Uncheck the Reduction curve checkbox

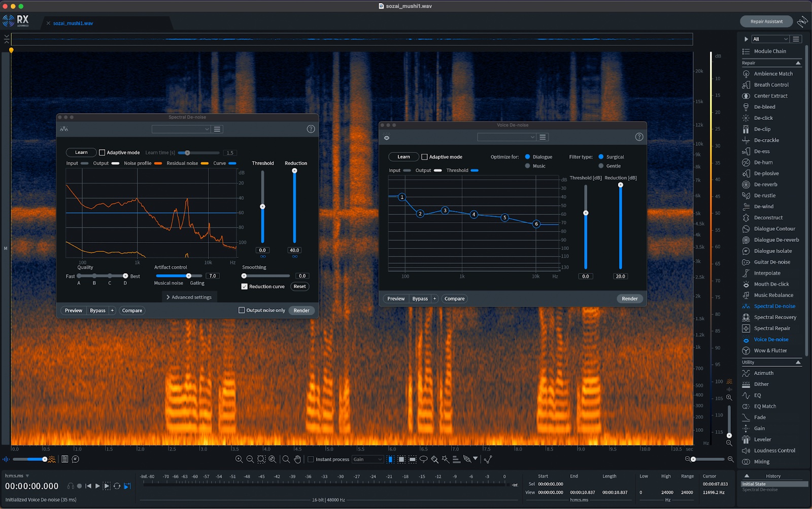[244, 287]
